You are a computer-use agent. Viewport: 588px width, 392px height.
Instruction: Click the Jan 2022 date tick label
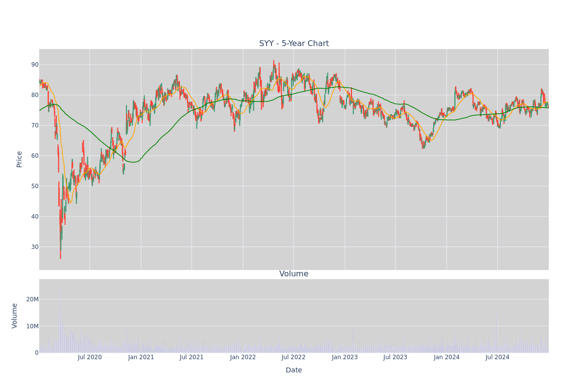243,357
